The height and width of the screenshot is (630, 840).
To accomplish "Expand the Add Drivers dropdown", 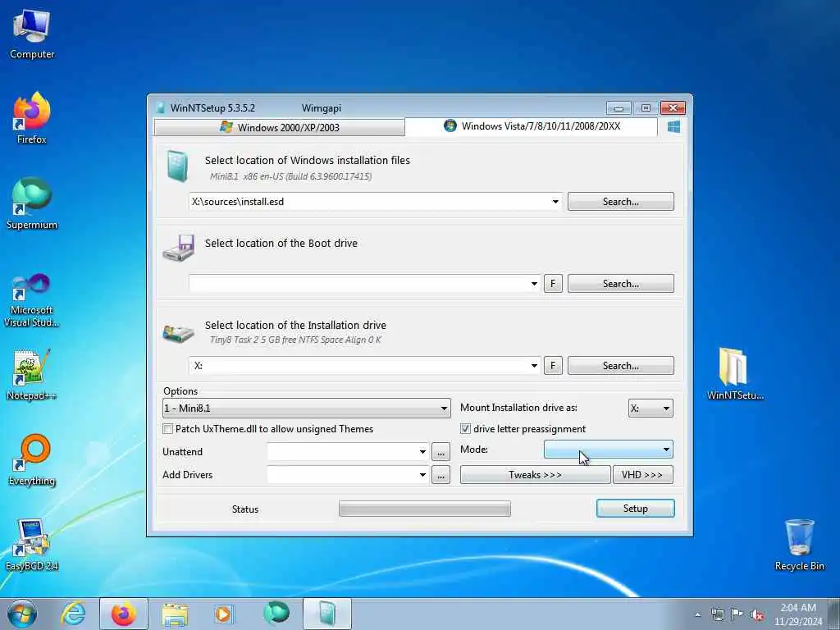I will coord(422,475).
